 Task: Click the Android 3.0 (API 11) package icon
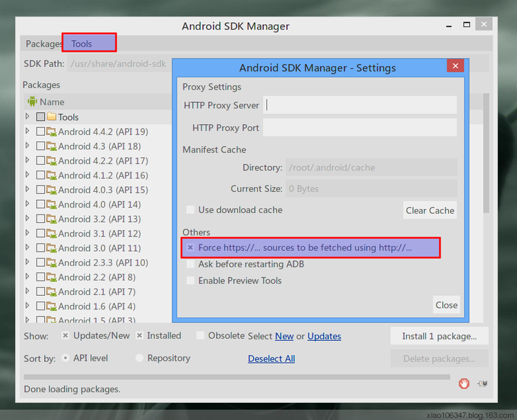[51, 248]
